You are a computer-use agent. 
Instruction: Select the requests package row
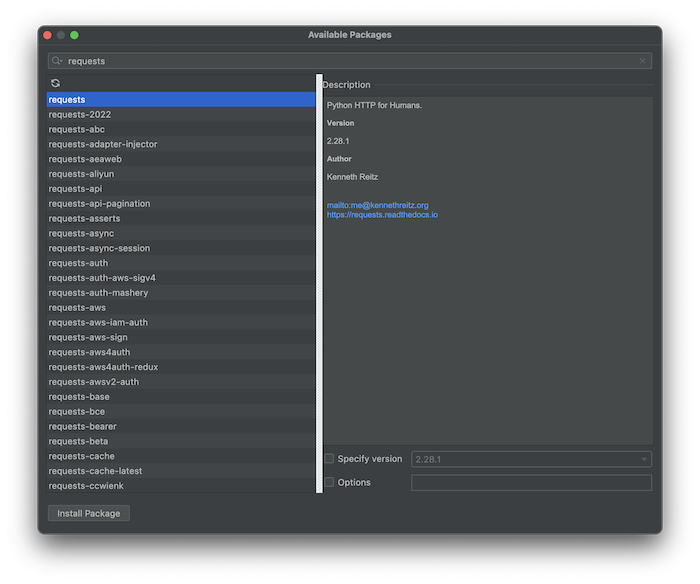pyautogui.click(x=181, y=100)
